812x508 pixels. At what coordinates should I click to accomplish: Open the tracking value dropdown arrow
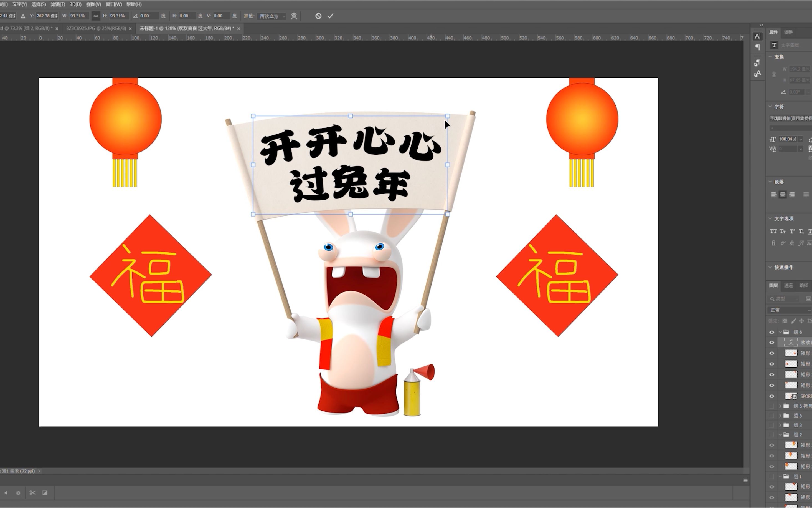(801, 149)
